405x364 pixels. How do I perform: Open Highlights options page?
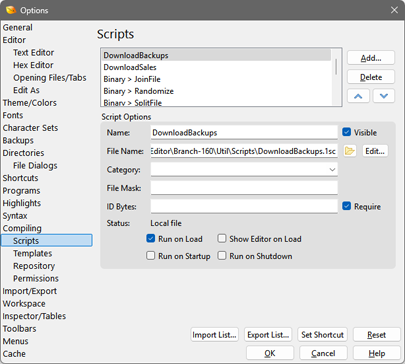[22, 203]
